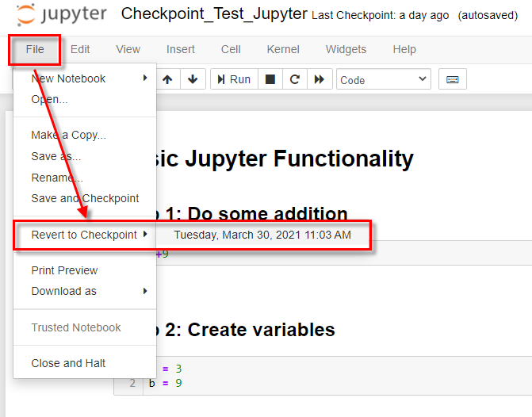Choose Print Preview

point(85,270)
